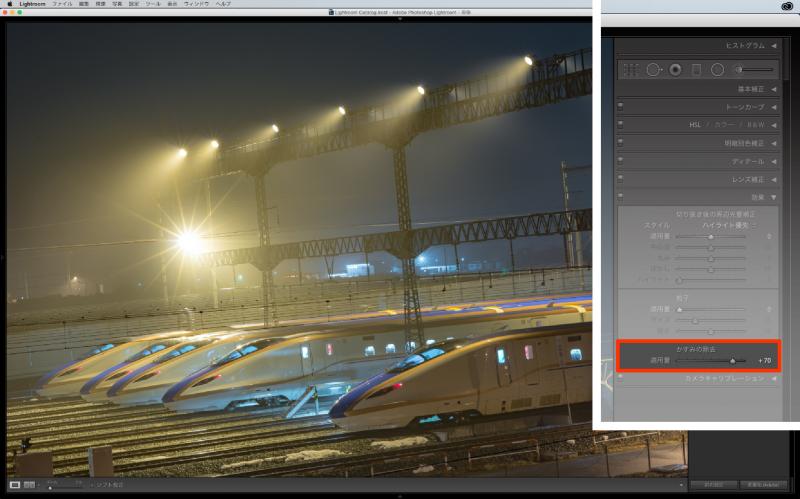
Task: Expand the レンズ補正 panel
Action: (x=774, y=180)
